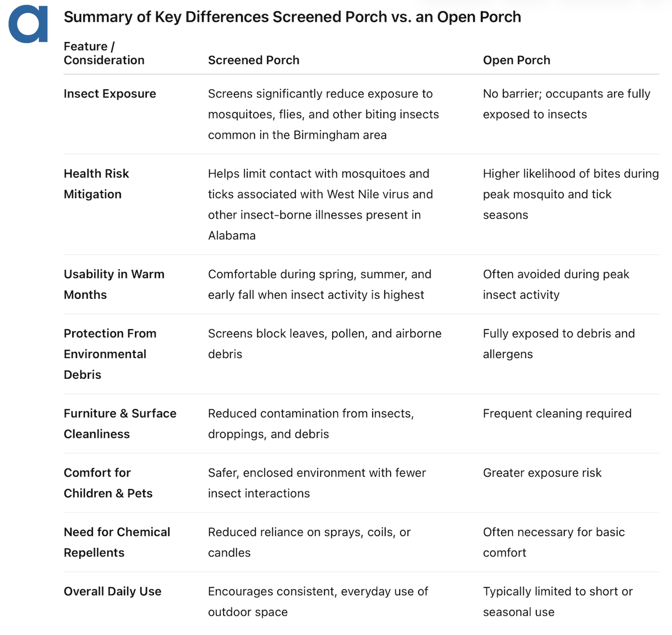
Task: Click 'Need for Chemical Repellents' row label
Action: pyautogui.click(x=117, y=542)
